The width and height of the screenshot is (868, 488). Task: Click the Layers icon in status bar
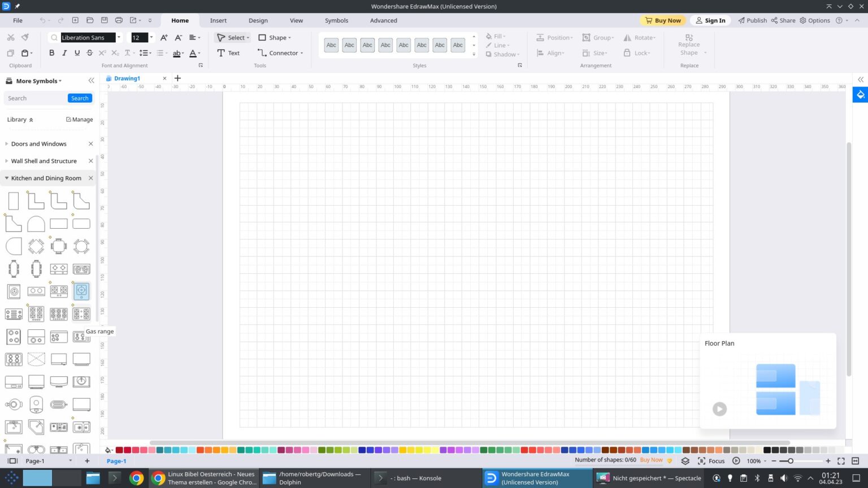685,461
